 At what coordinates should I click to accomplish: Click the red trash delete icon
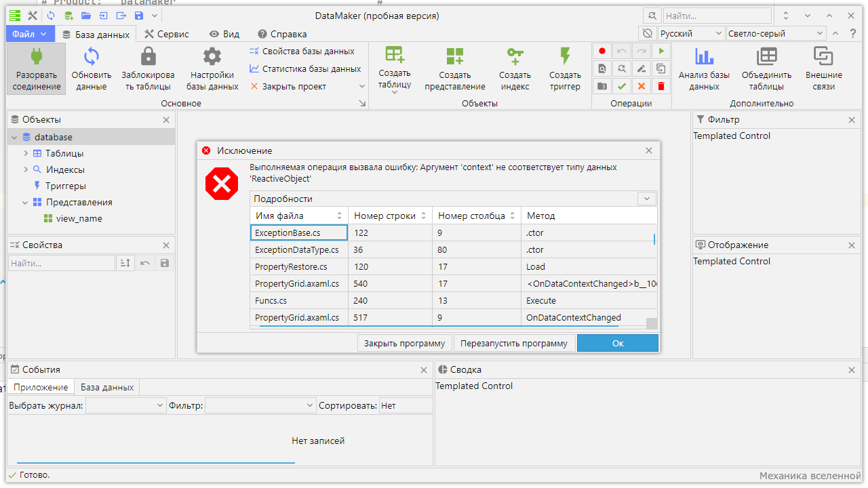[x=661, y=86]
